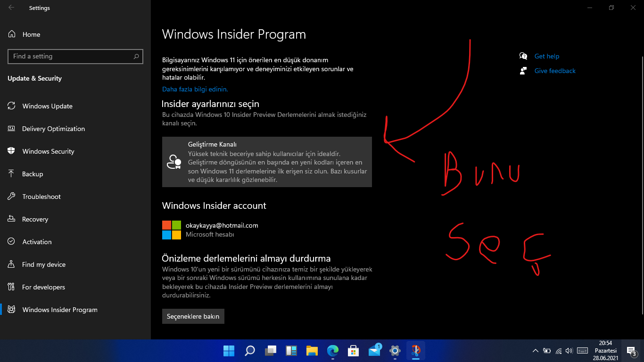Image resolution: width=644 pixels, height=362 pixels.
Task: Click the Microsoft logo beside the account
Action: pyautogui.click(x=172, y=230)
